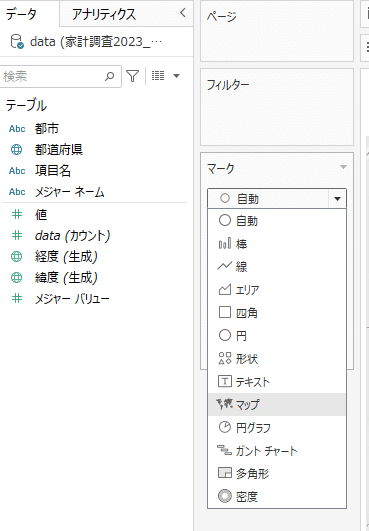Switch to the データ tab

click(21, 14)
